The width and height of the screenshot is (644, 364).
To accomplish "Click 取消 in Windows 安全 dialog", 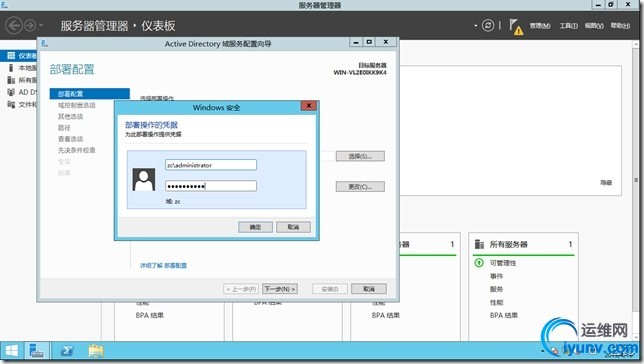I will click(x=293, y=227).
